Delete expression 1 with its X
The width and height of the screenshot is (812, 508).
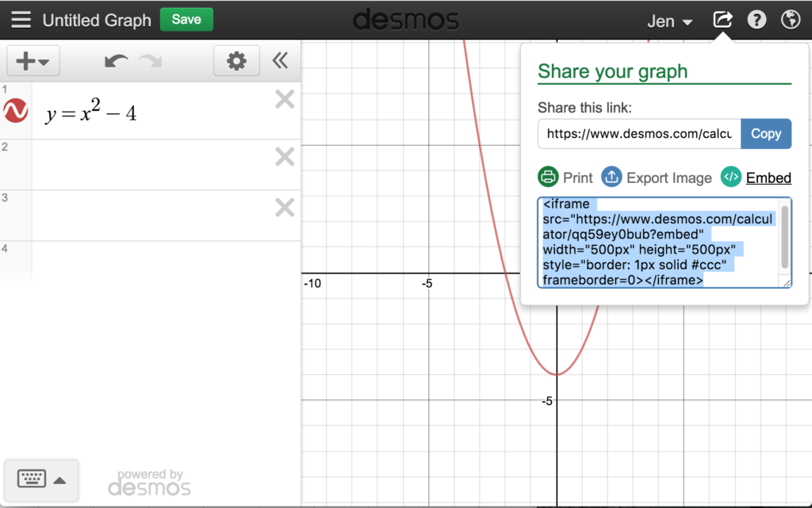[x=284, y=99]
